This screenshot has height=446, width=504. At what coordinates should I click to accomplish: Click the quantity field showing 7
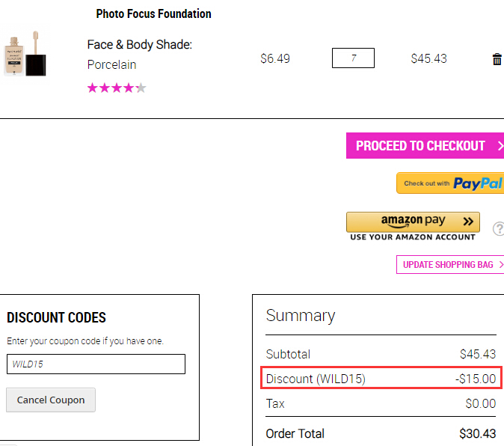point(353,58)
